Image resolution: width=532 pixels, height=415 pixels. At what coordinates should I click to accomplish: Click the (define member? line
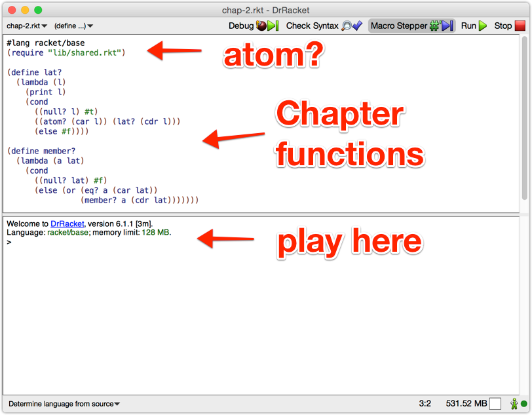41,151
